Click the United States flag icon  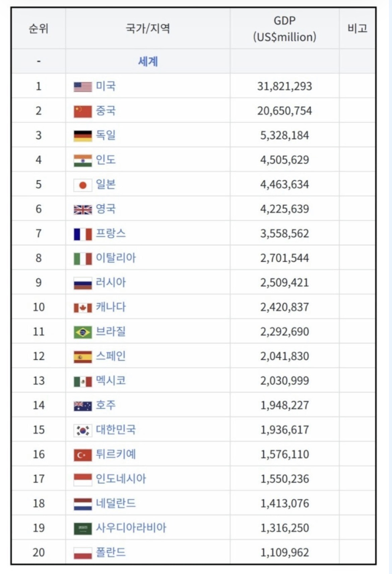(83, 87)
